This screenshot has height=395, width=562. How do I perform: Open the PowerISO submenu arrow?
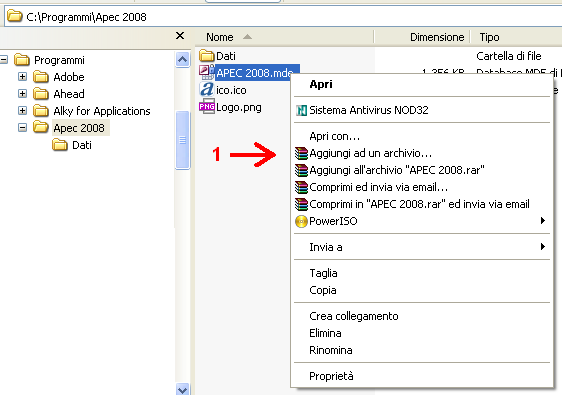(x=543, y=221)
